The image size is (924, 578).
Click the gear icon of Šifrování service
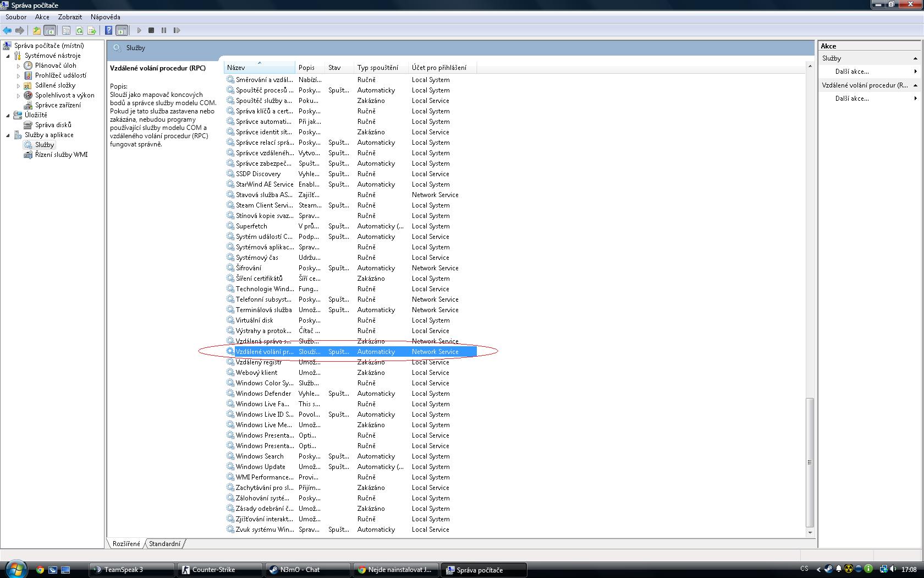(x=230, y=268)
